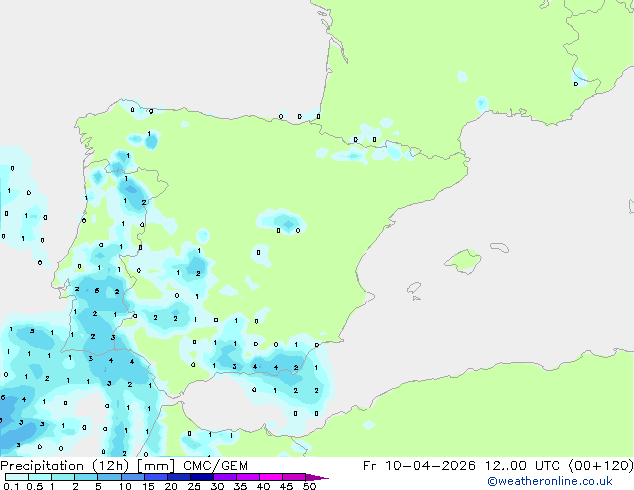Screen dimensions: 634x490
Task: Click the legend label '25'
Action: pos(194,486)
